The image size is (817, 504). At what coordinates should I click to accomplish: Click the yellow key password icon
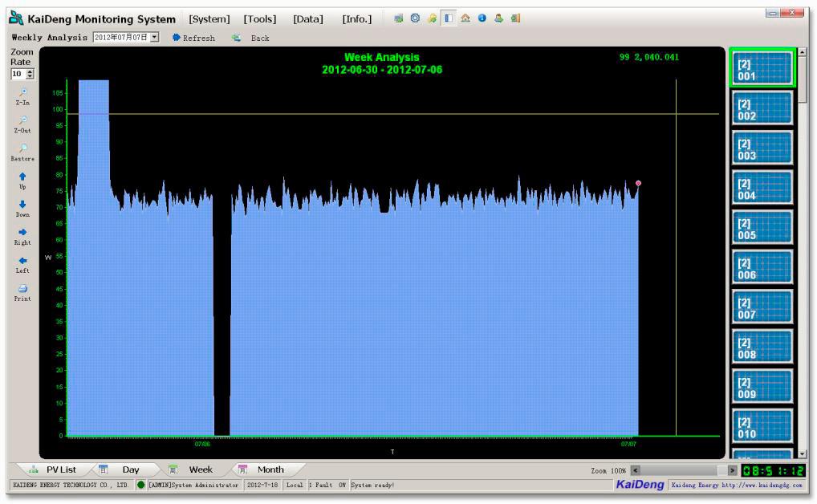[432, 18]
